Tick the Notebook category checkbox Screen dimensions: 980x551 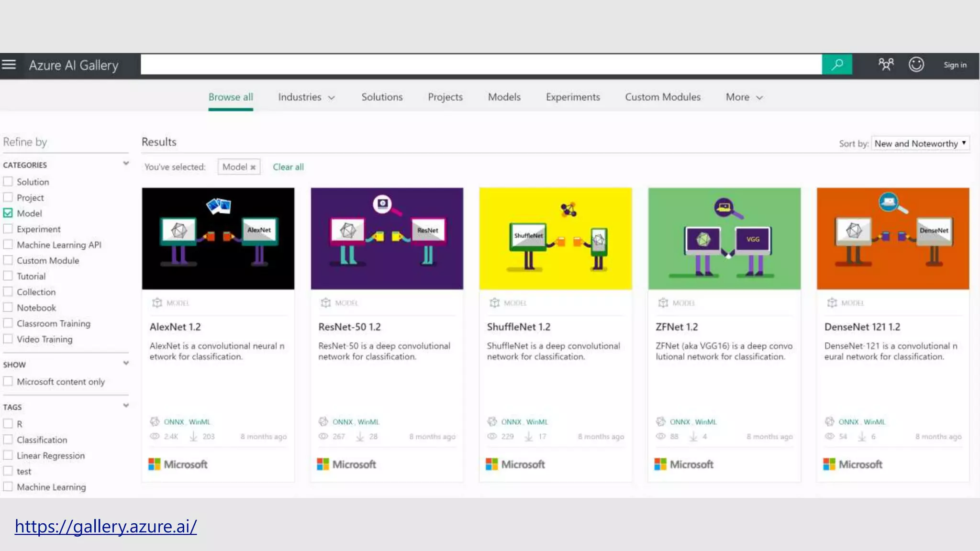8,307
